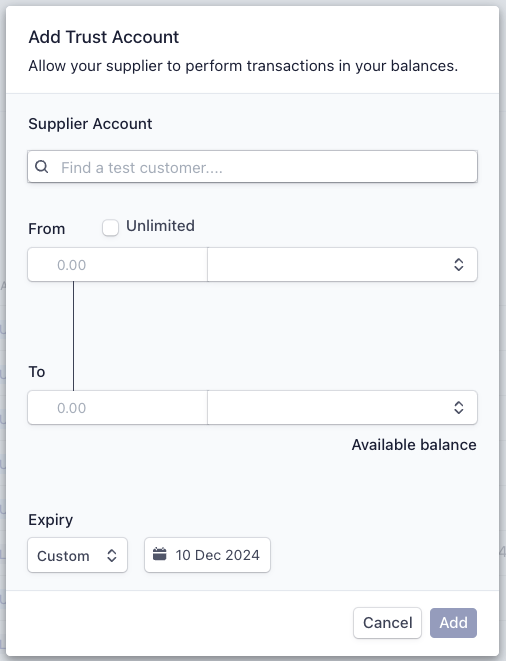The image size is (506, 661).
Task: Click the calendar icon beside 10 Dec 2024
Action: point(159,554)
